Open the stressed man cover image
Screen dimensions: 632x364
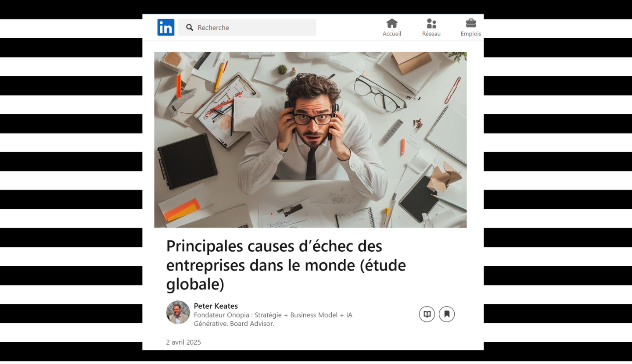coord(310,140)
